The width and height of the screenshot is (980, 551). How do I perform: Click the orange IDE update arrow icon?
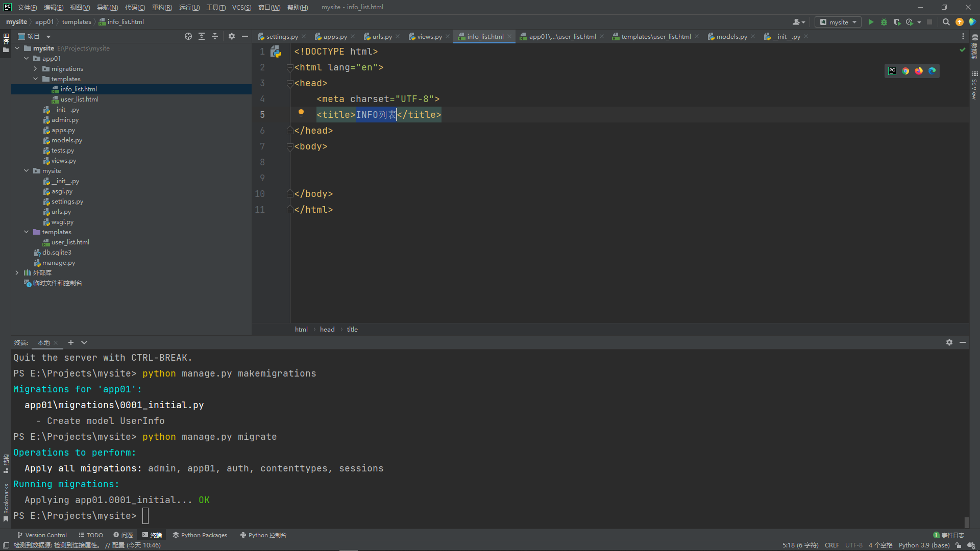click(x=960, y=22)
